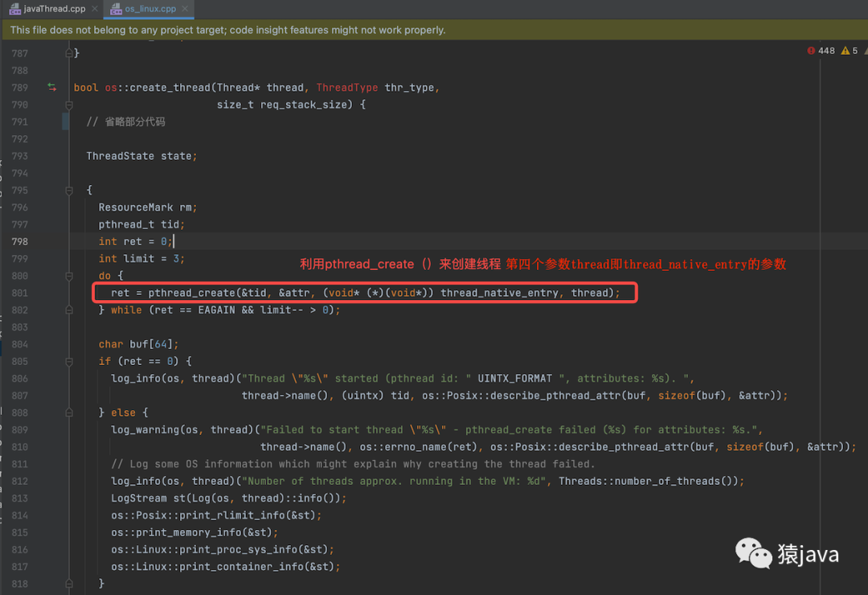Toggle the fold marker at line 802
Image resolution: width=868 pixels, height=595 pixels.
(69, 310)
